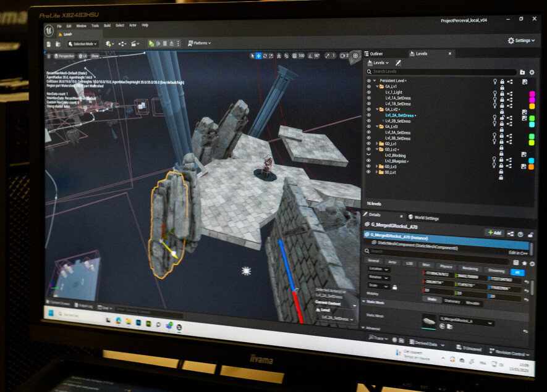Open the Tools menu
547x392 pixels.
click(x=95, y=25)
